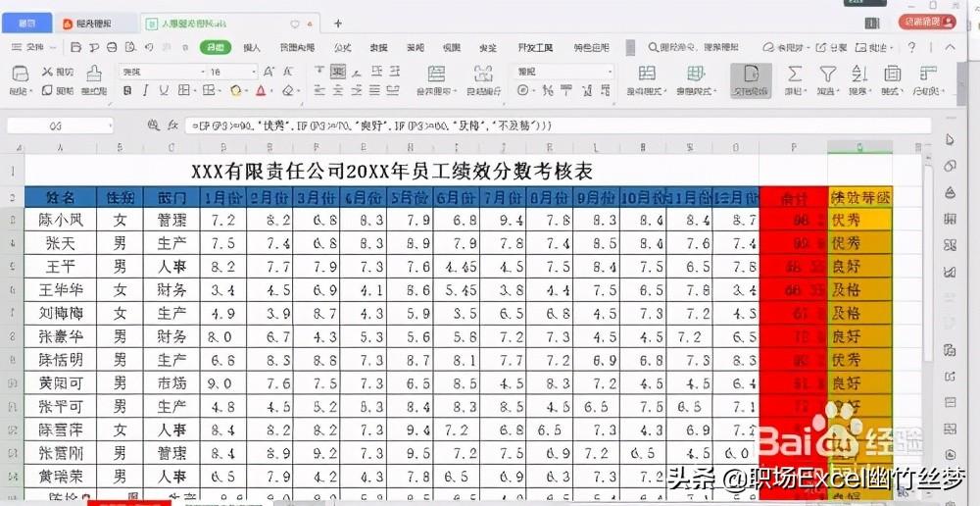
Task: Open the green Home ribbon tab
Action: [x=216, y=47]
